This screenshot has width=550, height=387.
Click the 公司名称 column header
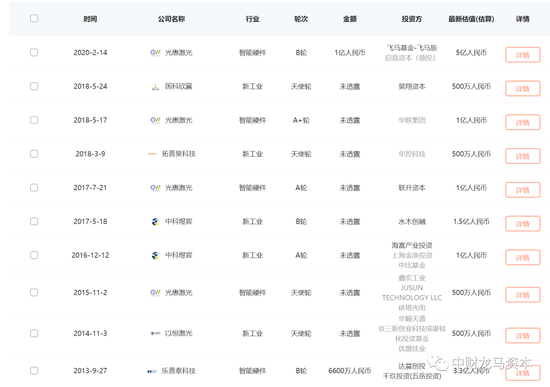pyautogui.click(x=171, y=19)
